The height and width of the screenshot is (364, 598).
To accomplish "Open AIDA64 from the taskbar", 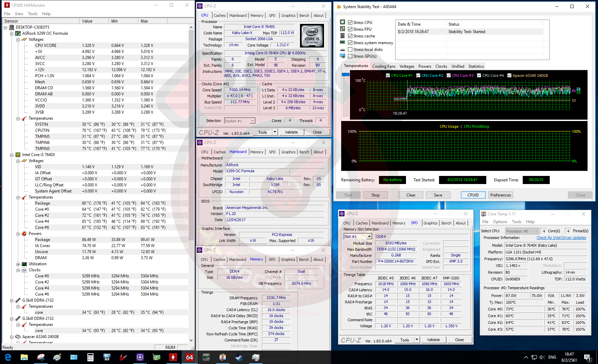I will tap(189, 357).
